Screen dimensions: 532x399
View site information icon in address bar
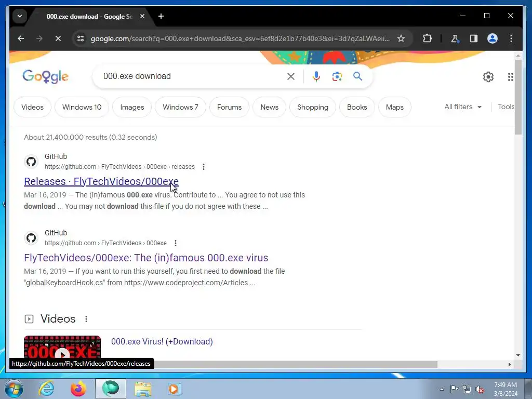coord(81,38)
